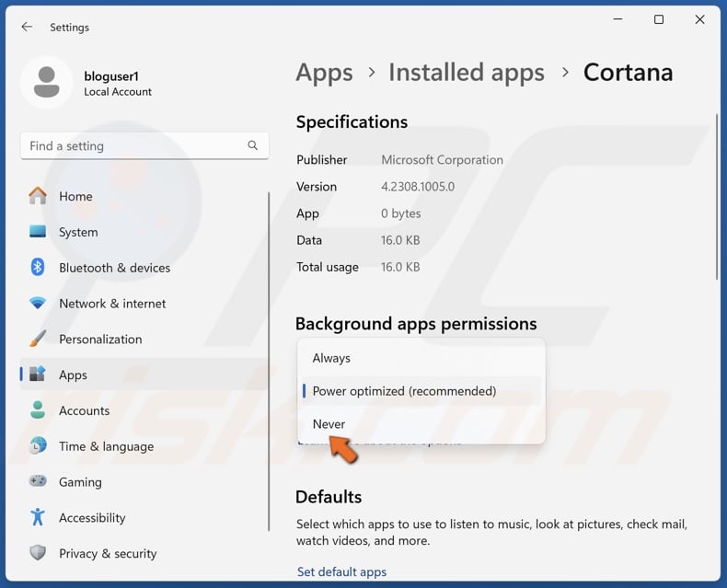The image size is (727, 588).
Task: Go to Apps breadcrumb
Action: tap(324, 73)
